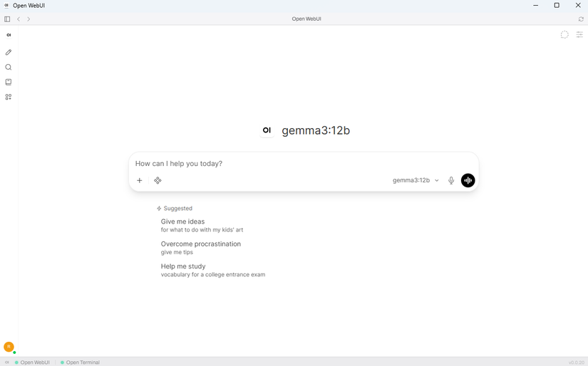
Task: Click the gemma3:12b heading text
Action: pyautogui.click(x=316, y=130)
